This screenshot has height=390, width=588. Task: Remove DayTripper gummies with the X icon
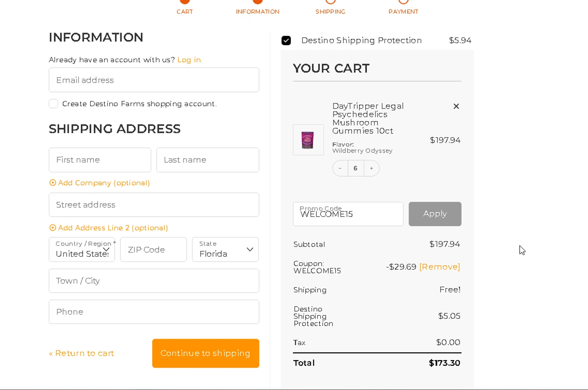(x=456, y=106)
